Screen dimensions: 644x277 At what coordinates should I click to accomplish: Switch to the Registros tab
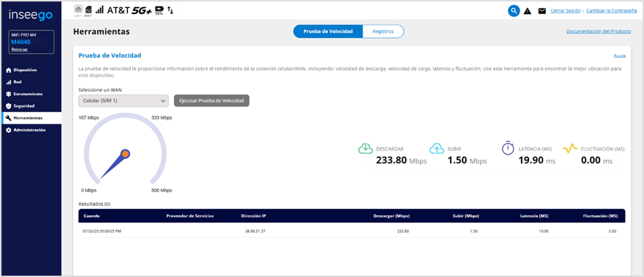[383, 31]
